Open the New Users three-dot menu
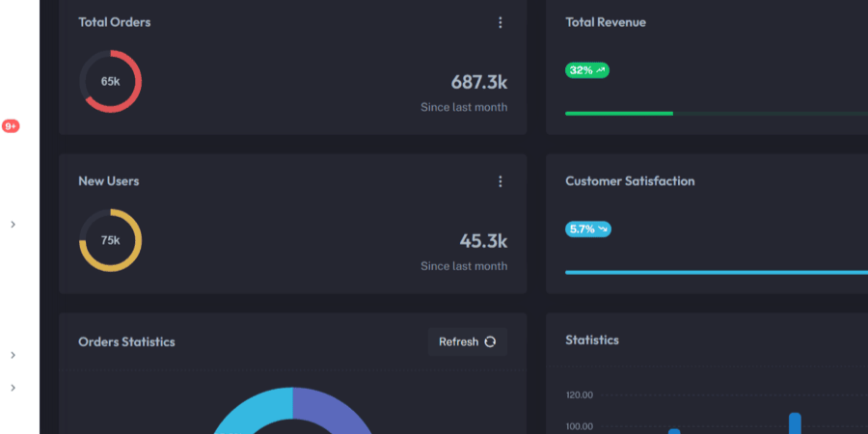Viewport: 868px width, 434px height. point(501,181)
